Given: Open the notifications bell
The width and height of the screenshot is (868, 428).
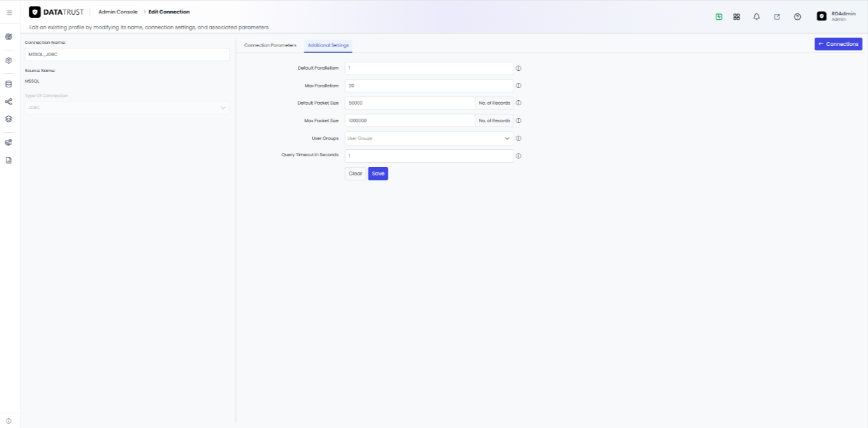Looking at the screenshot, I should [756, 17].
